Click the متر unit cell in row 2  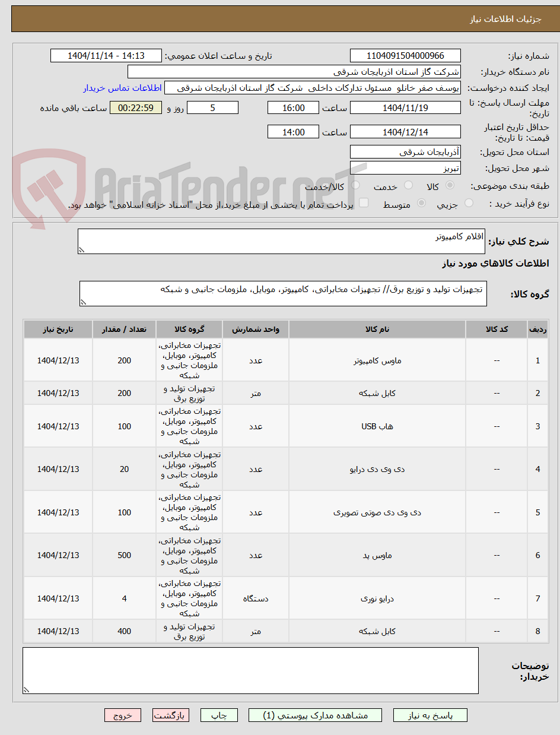coord(255,393)
